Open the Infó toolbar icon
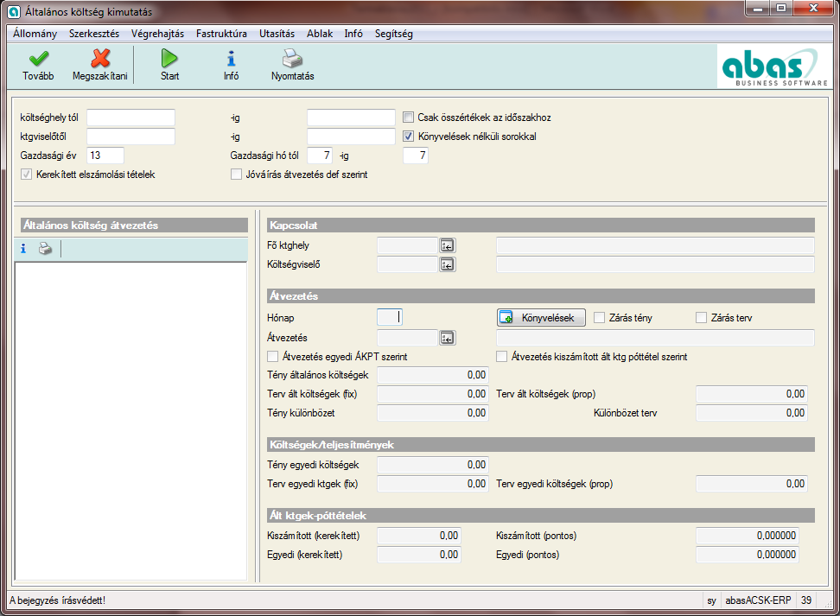840x616 pixels. (x=231, y=59)
